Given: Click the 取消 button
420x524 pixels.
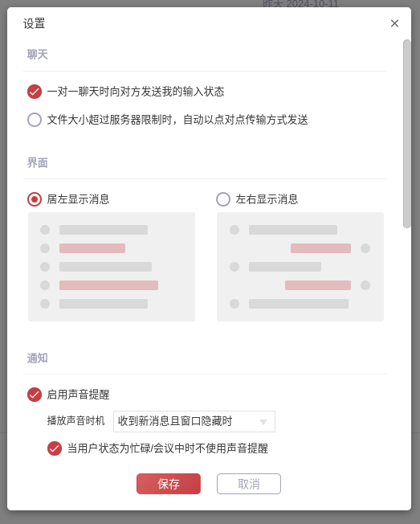Looking at the screenshot, I should pyautogui.click(x=249, y=484).
